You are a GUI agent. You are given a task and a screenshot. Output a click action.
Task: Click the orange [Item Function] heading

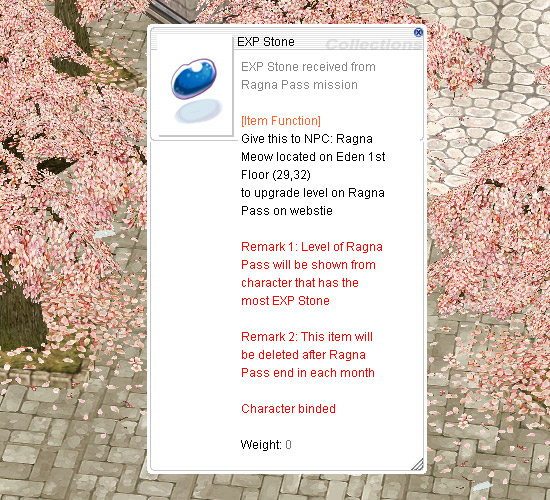pos(281,121)
